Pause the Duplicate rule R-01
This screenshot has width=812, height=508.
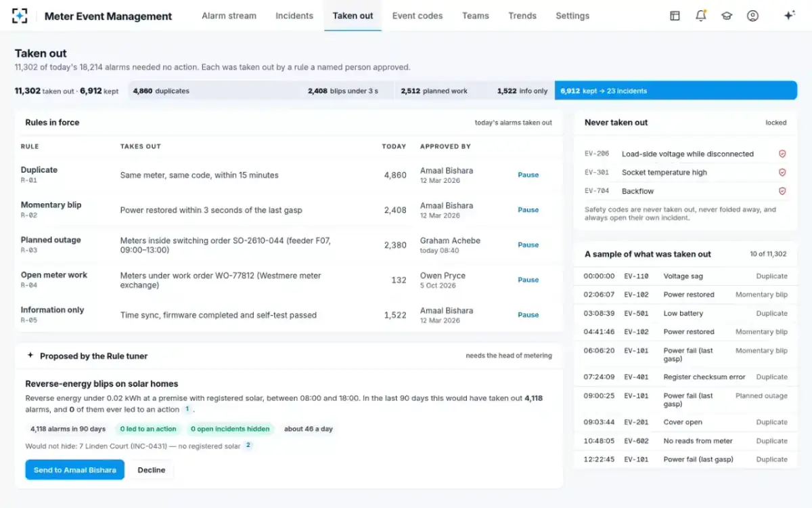528,175
